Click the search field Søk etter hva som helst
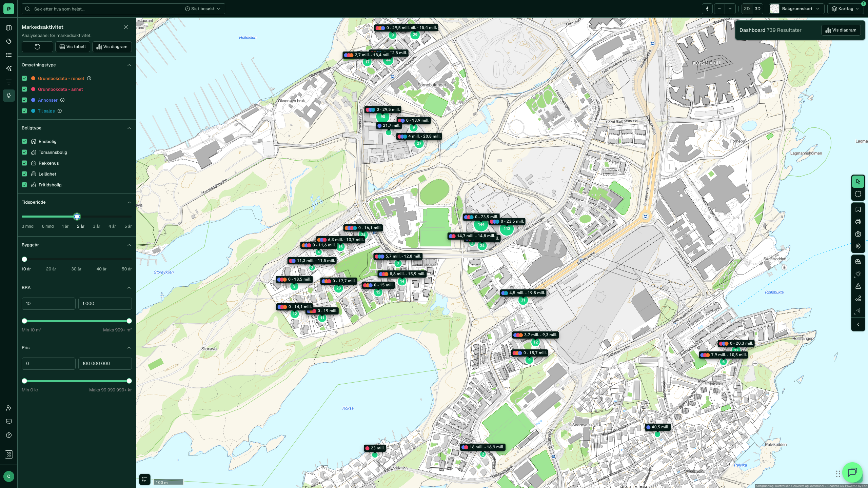The width and height of the screenshot is (868, 488). [x=101, y=9]
